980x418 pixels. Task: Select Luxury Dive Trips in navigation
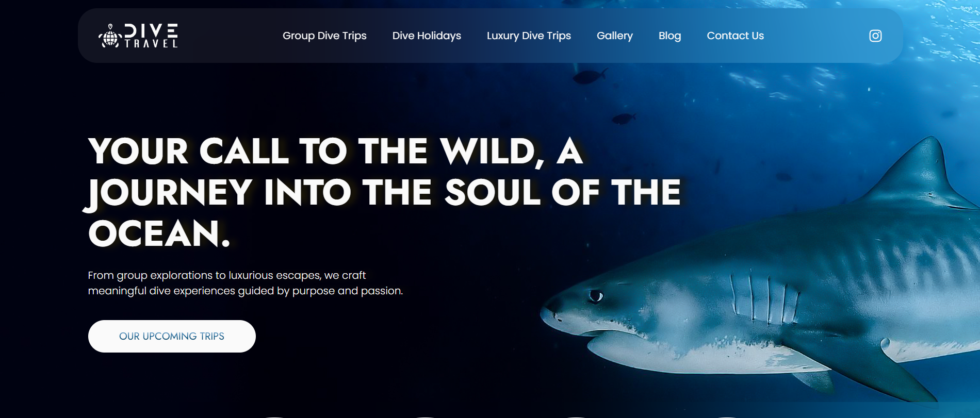tap(529, 36)
